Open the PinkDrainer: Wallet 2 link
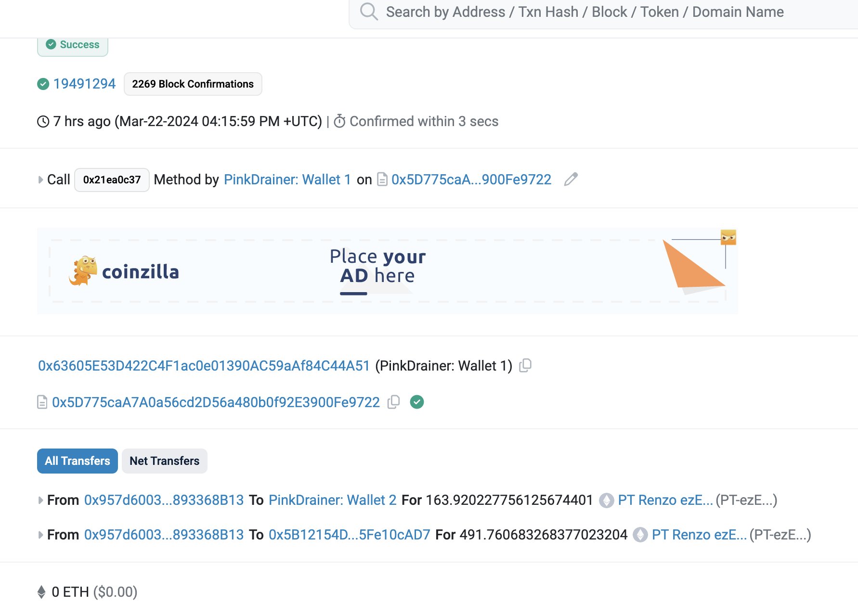Viewport: 858px width, 616px height. 332,500
